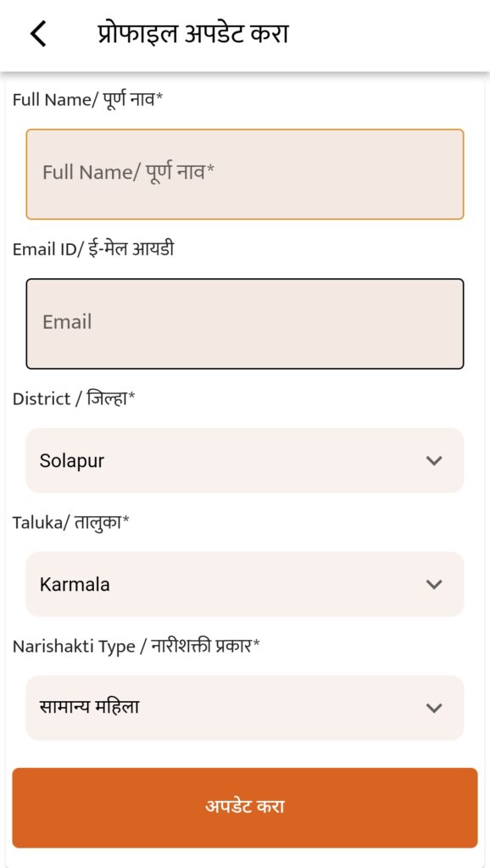Click the Taluka/ तालुका label
This screenshot has height=868, width=490.
pos(70,522)
